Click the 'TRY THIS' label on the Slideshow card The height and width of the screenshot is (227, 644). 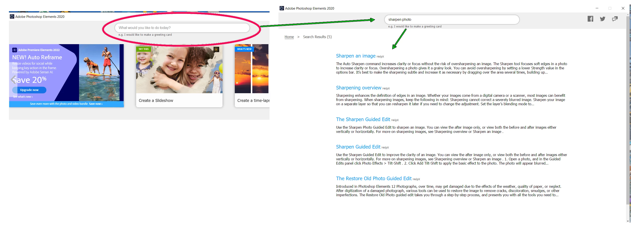[143, 49]
